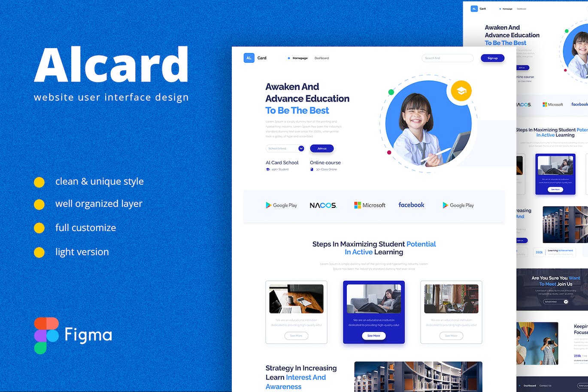Click the café study card image
This screenshot has width=588, height=392.
(451, 299)
